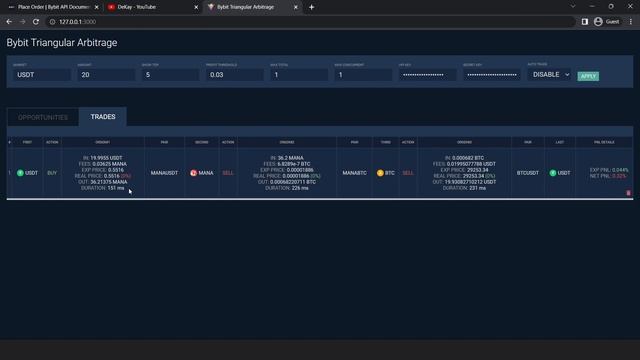The image size is (640, 360).
Task: Click the BTCUSDT pair cell
Action: coord(528,173)
